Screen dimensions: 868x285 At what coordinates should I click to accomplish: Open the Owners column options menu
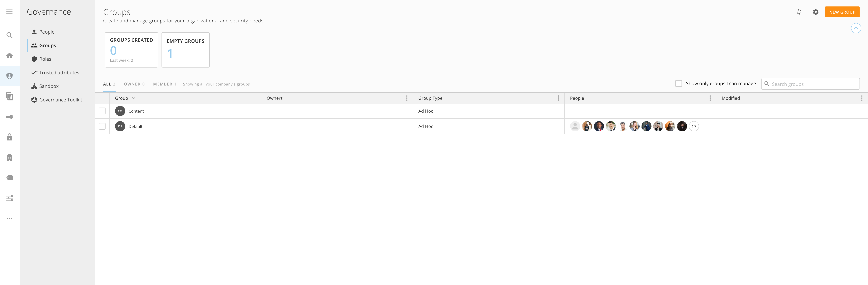pyautogui.click(x=406, y=98)
